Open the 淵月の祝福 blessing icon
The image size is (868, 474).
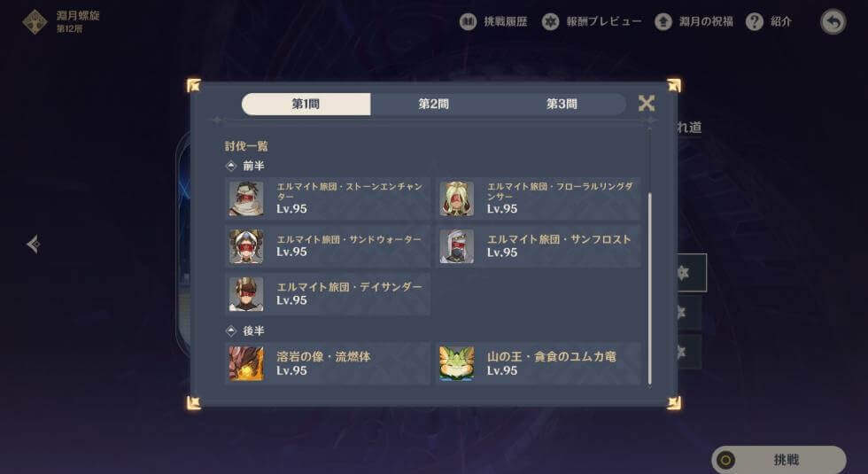point(663,21)
